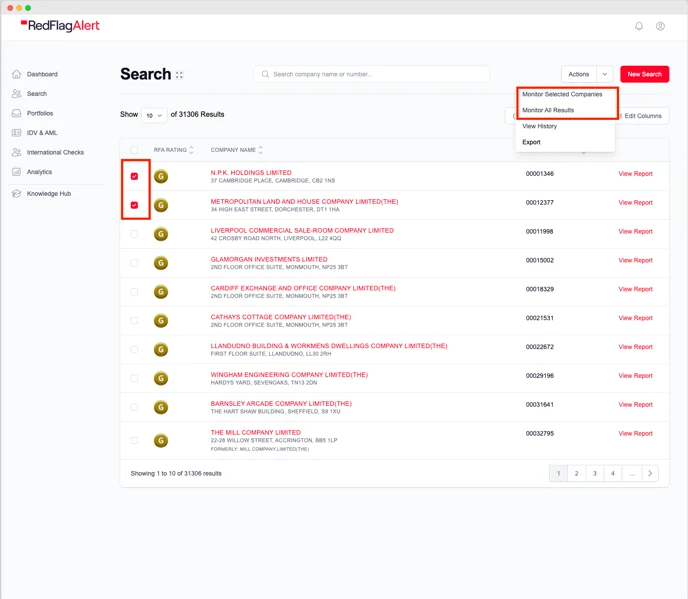Click G rating badge for Llandudno Building

pos(161,350)
